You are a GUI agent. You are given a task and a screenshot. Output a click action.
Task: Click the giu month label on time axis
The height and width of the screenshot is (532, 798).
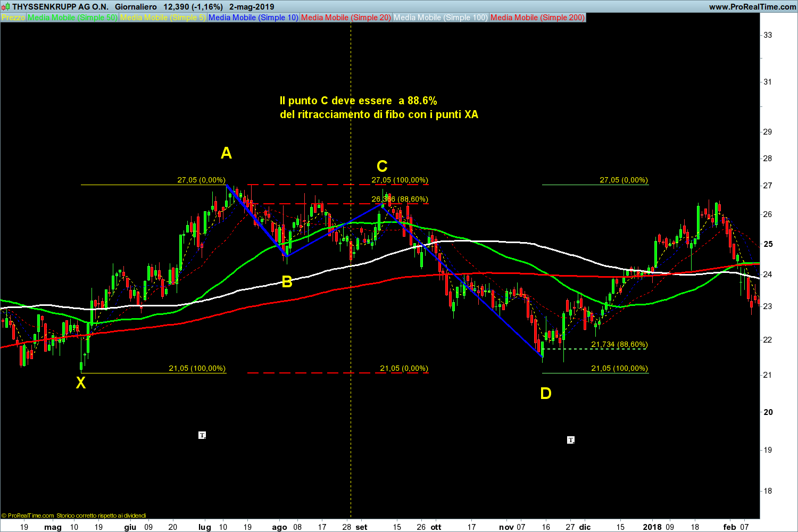click(130, 527)
